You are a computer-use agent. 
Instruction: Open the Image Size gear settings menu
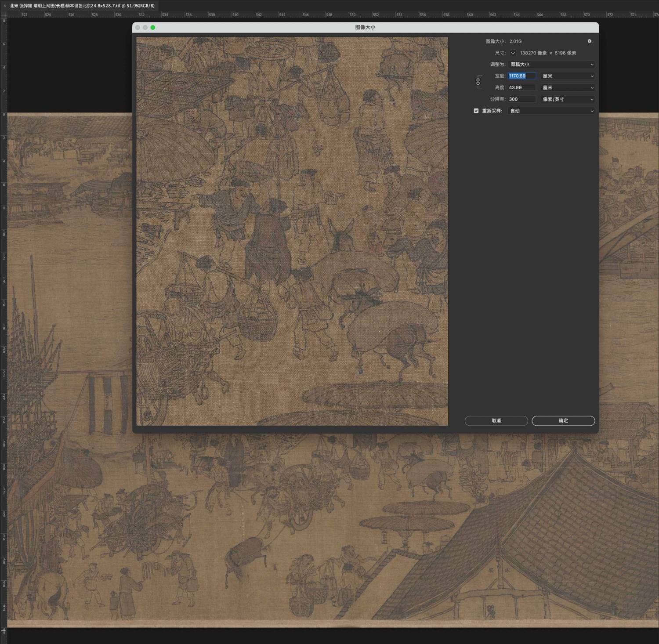tap(590, 41)
